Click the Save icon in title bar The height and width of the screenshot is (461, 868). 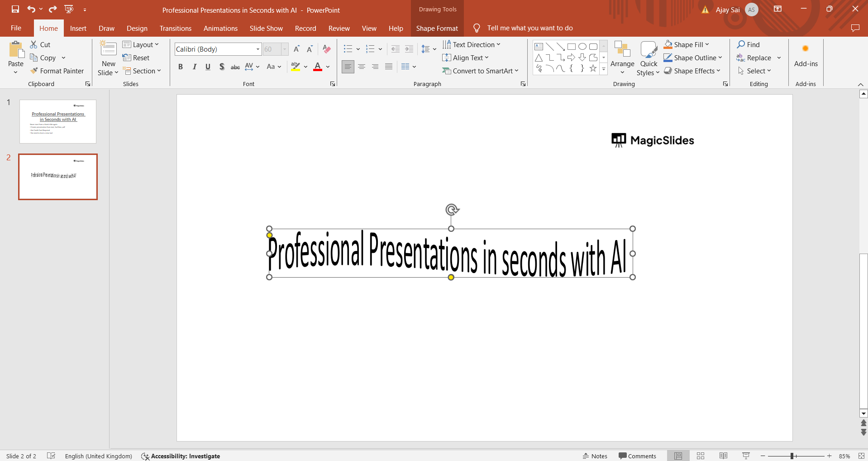[x=15, y=9]
